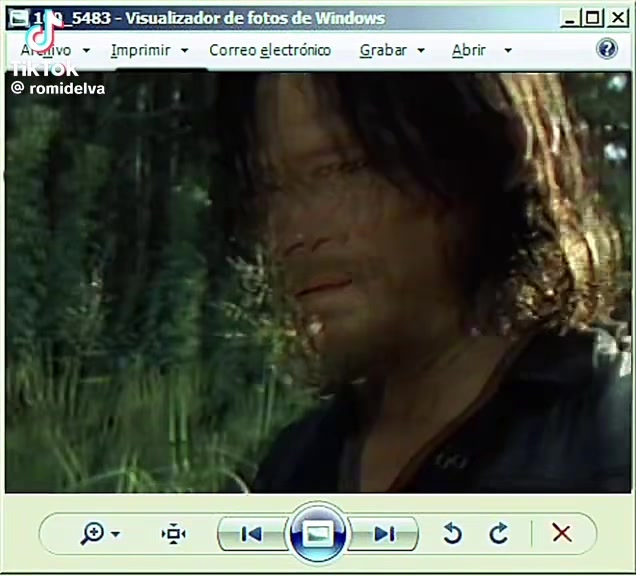
Task: Expand the Grabar dropdown arrow
Action: click(x=421, y=51)
